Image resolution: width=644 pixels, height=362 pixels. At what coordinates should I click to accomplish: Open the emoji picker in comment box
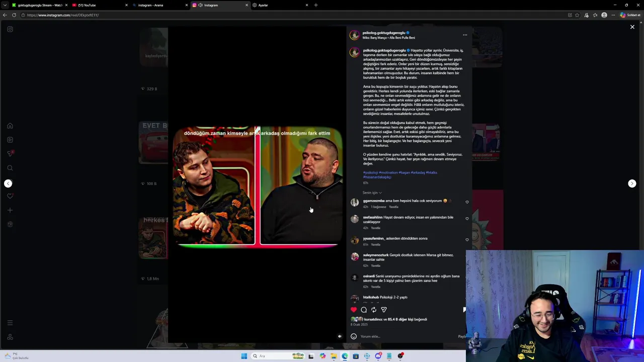354,336
